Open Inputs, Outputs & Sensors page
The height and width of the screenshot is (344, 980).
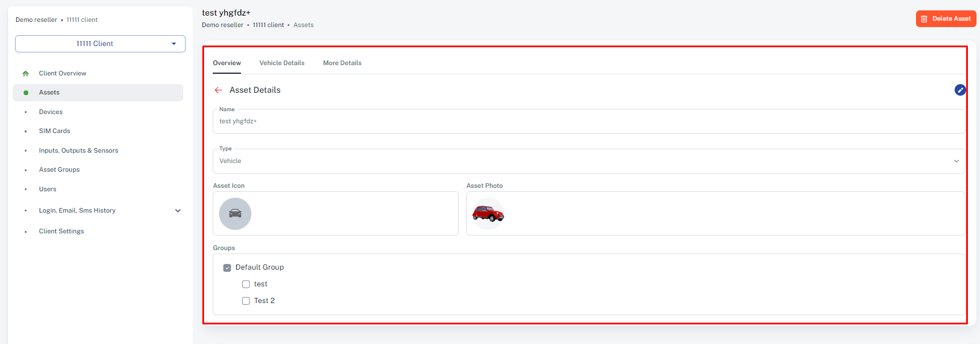(x=78, y=150)
